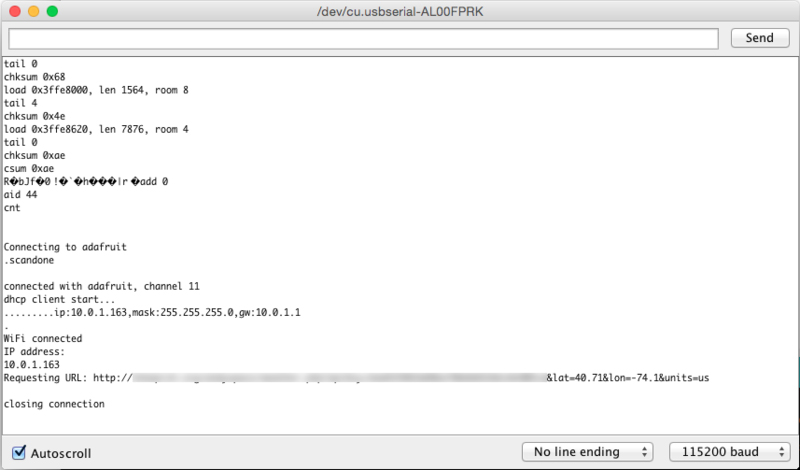Click the /dev/cu.usbserial-AL00FPRK title bar
The image size is (800, 470).
pyautogui.click(x=400, y=11)
